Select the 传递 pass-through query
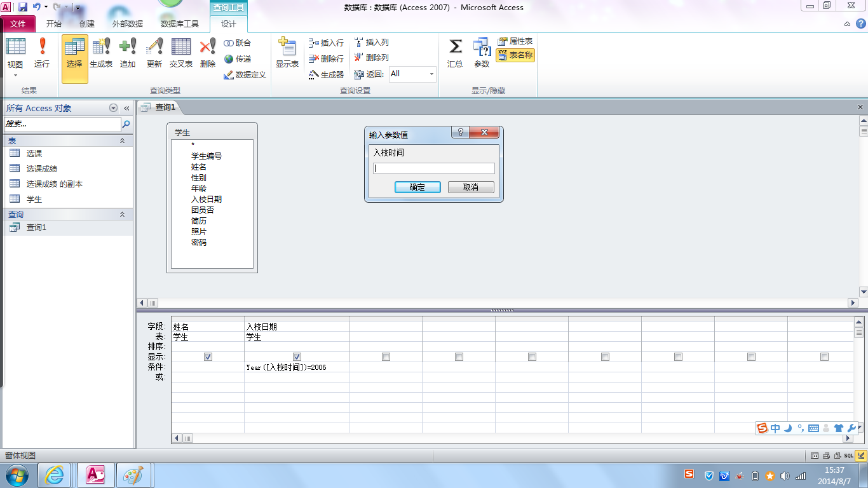This screenshot has width=868, height=488. point(238,59)
